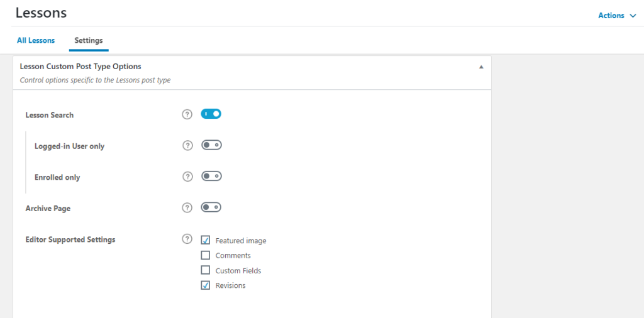The image size is (644, 318).
Task: Check the Comments checkbox
Action: (206, 255)
